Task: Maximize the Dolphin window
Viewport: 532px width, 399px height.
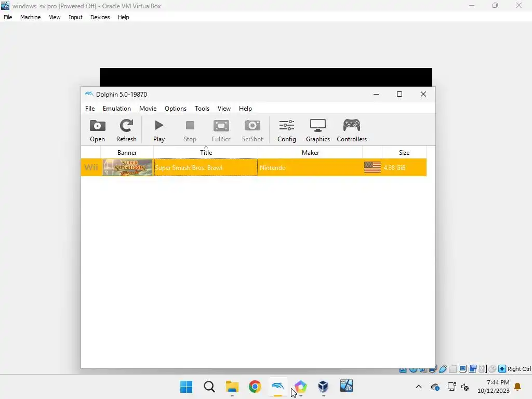Action: pyautogui.click(x=400, y=95)
